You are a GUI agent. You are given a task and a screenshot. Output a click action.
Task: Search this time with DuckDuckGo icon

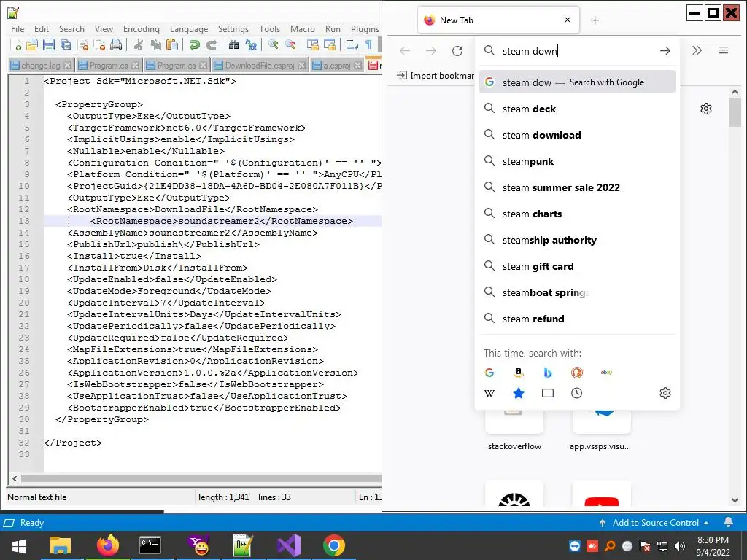(x=577, y=373)
